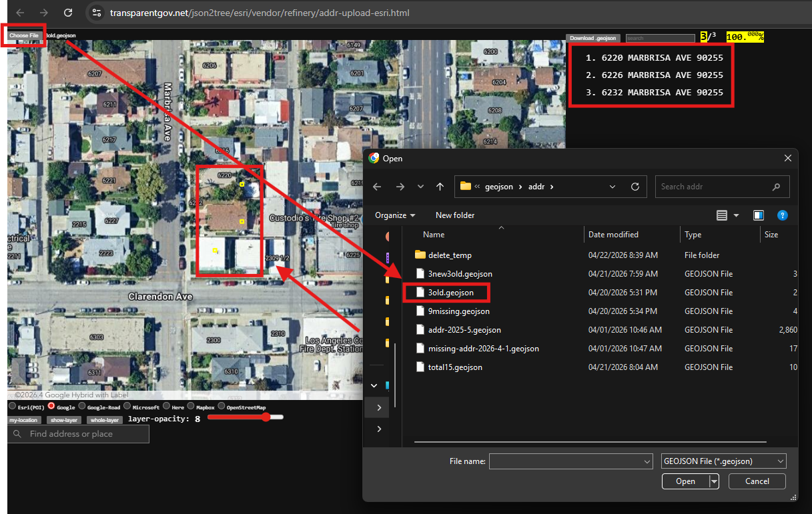Refresh the addr folder listing
The height and width of the screenshot is (514, 812).
tap(635, 187)
